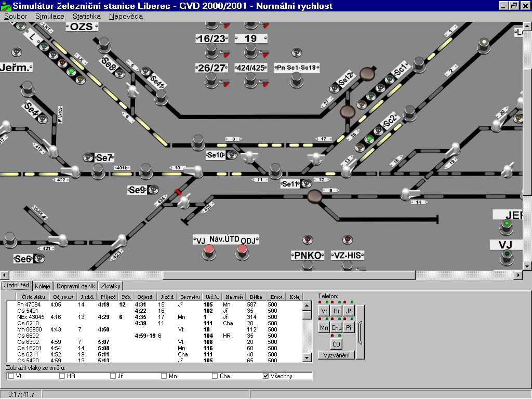Enable the Vt direction filter checkbox
The height and width of the screenshot is (399, 532).
(x=11, y=376)
